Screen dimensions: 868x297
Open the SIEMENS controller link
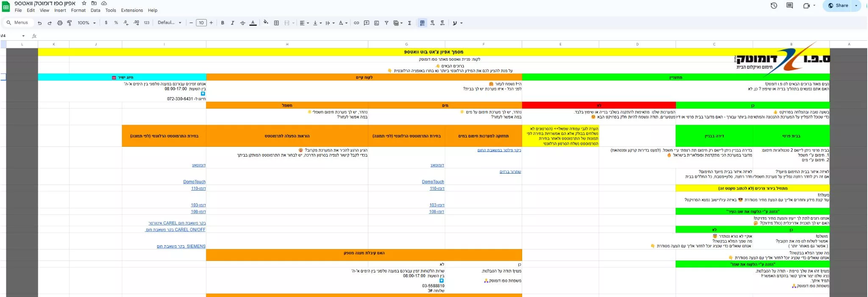[x=181, y=246]
